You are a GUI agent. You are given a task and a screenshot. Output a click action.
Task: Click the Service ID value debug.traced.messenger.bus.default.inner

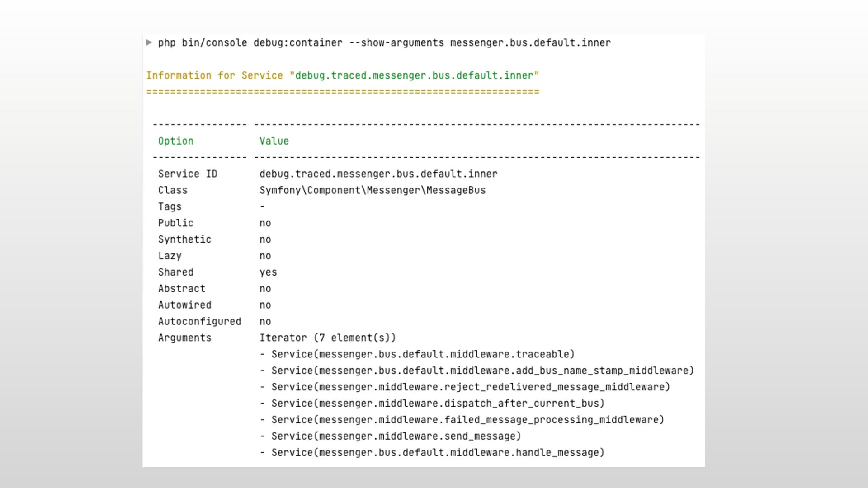point(378,174)
